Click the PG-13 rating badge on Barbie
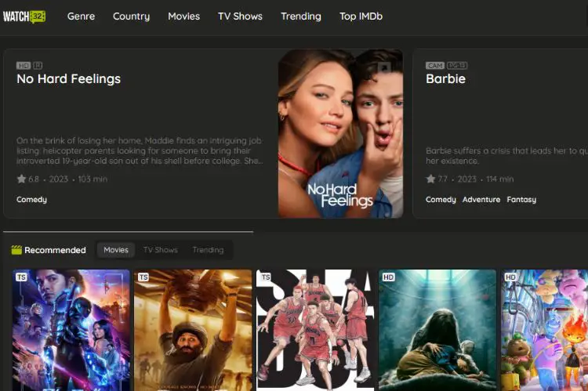Viewport: 588px width, 391px height. pos(457,66)
